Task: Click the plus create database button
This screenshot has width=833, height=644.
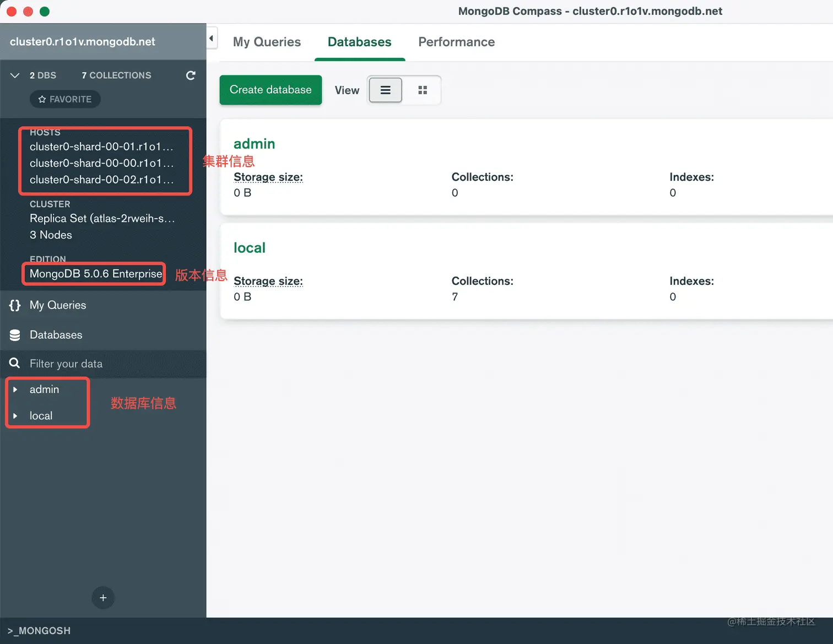Action: coord(103,598)
